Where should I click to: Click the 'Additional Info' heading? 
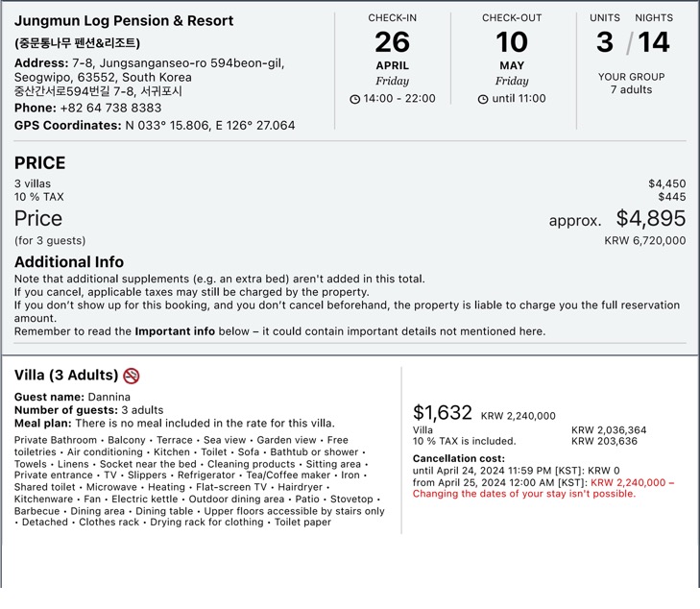click(x=69, y=261)
